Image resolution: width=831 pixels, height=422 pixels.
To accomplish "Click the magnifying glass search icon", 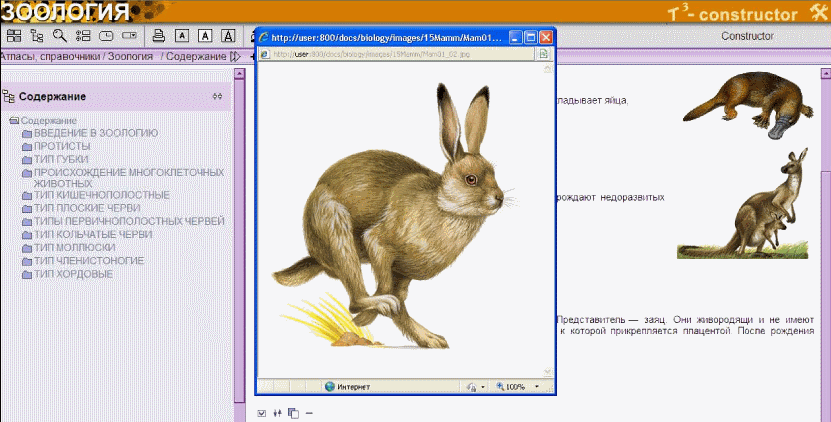I will [x=60, y=35].
